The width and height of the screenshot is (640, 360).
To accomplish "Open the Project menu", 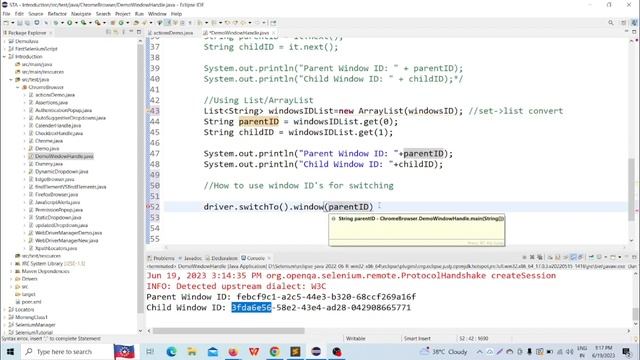I will pos(122,14).
